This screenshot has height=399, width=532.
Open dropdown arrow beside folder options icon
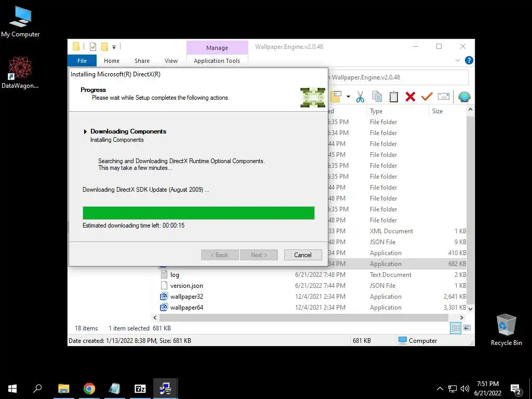pyautogui.click(x=348, y=97)
